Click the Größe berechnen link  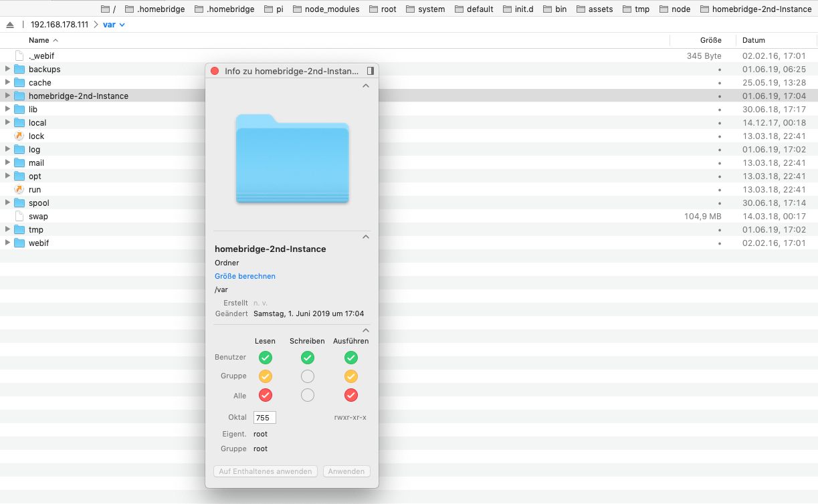(x=245, y=276)
